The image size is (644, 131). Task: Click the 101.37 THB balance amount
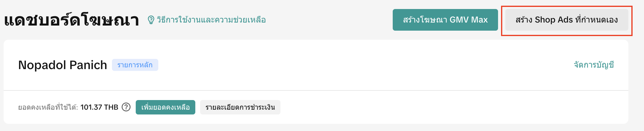[99, 107]
